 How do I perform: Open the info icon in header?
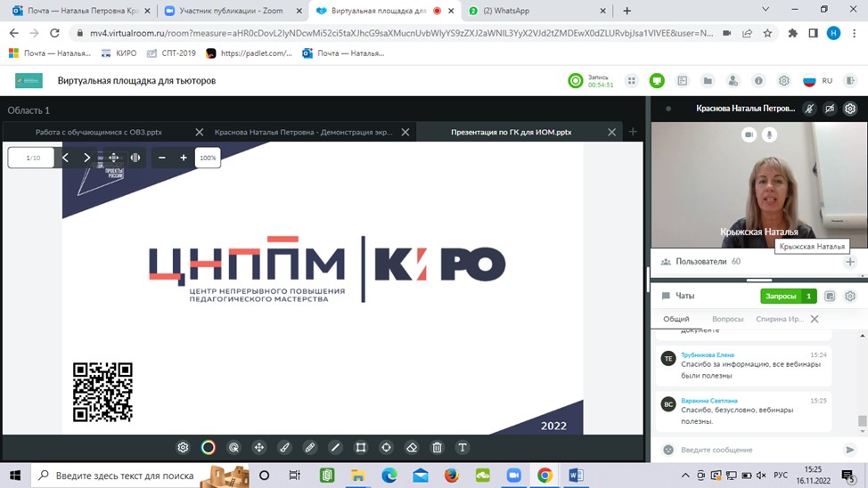[x=758, y=81]
